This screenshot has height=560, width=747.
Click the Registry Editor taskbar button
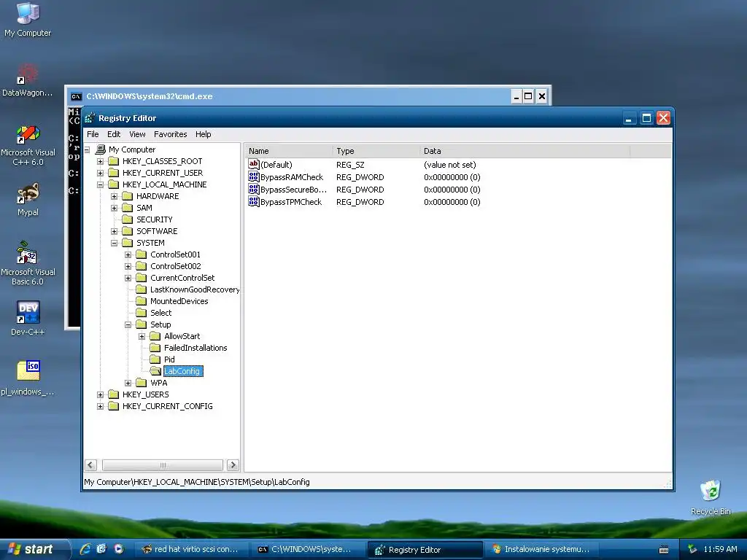click(425, 550)
